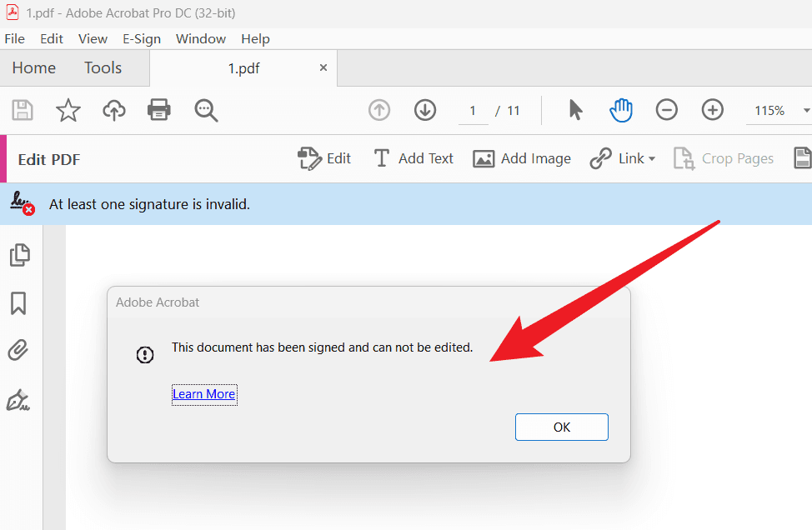The width and height of the screenshot is (812, 530).
Task: Go to previous page arrow
Action: tap(379, 110)
